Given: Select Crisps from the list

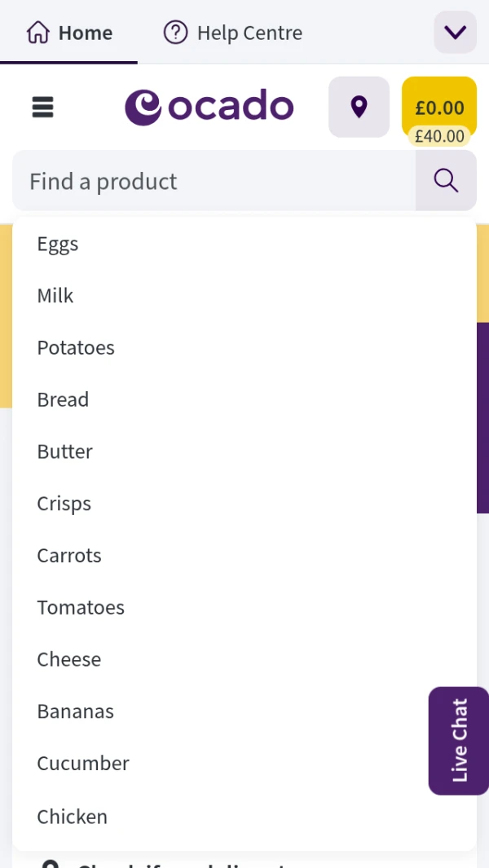Looking at the screenshot, I should (x=64, y=504).
